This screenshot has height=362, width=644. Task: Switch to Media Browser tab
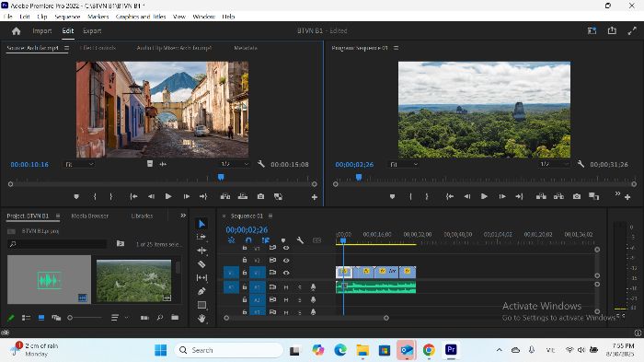coord(89,216)
